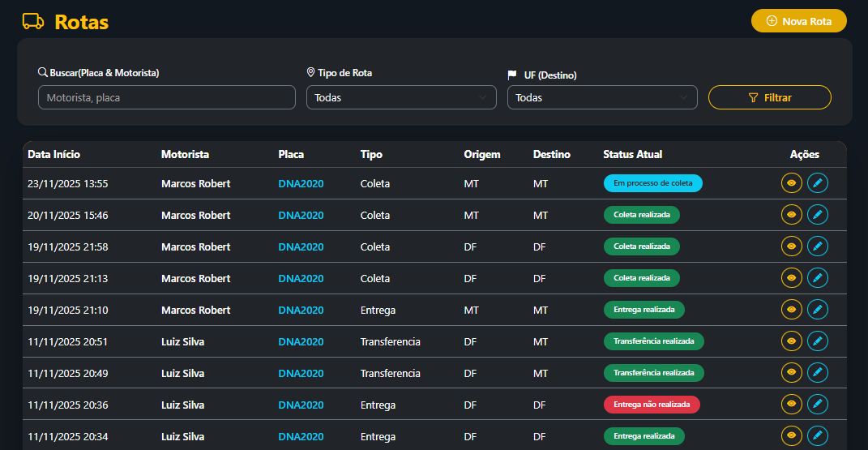Edit the 11/11/2025 20:51 Transferencia route

pyautogui.click(x=818, y=341)
